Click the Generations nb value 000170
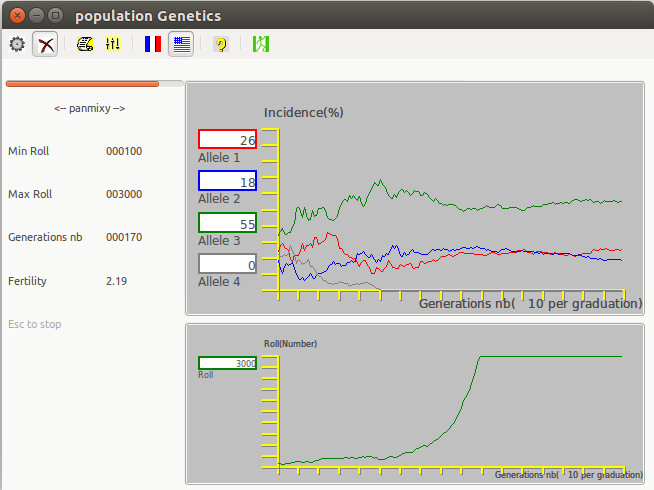Image resolution: width=654 pixels, height=490 pixels. (x=124, y=238)
